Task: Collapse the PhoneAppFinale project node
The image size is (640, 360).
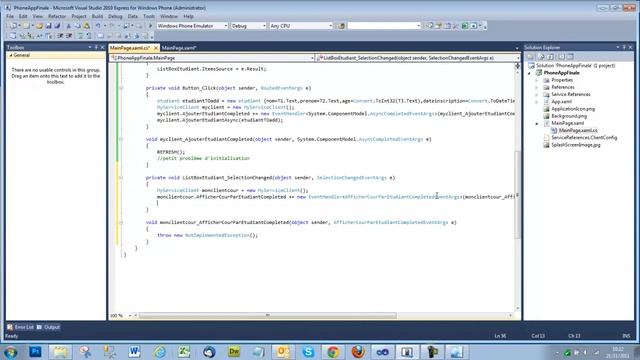Action: point(530,73)
